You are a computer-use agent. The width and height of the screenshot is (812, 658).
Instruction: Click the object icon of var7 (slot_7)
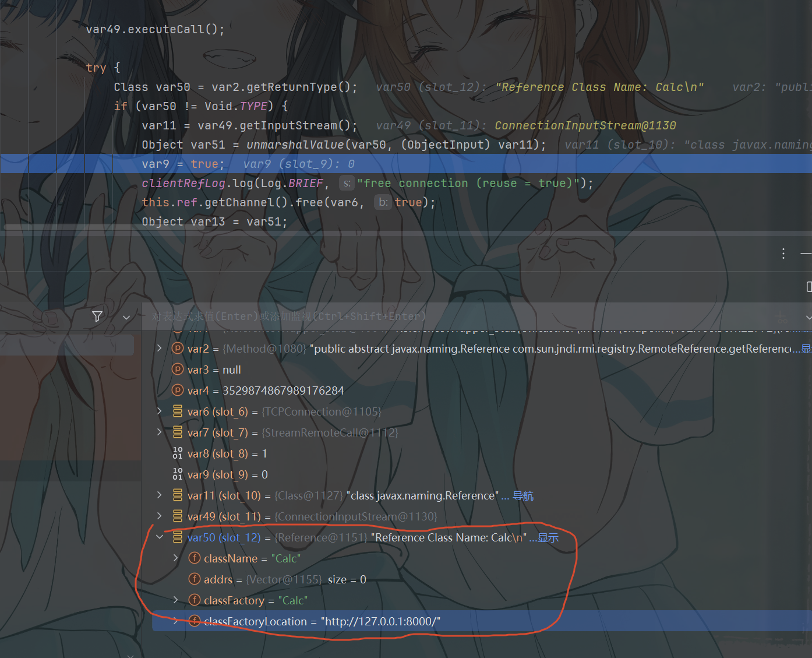[178, 432]
